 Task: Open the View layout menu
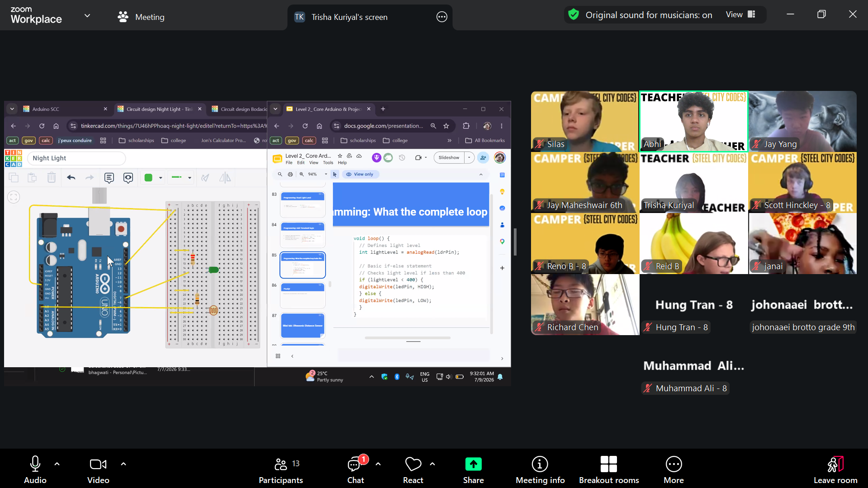point(740,14)
